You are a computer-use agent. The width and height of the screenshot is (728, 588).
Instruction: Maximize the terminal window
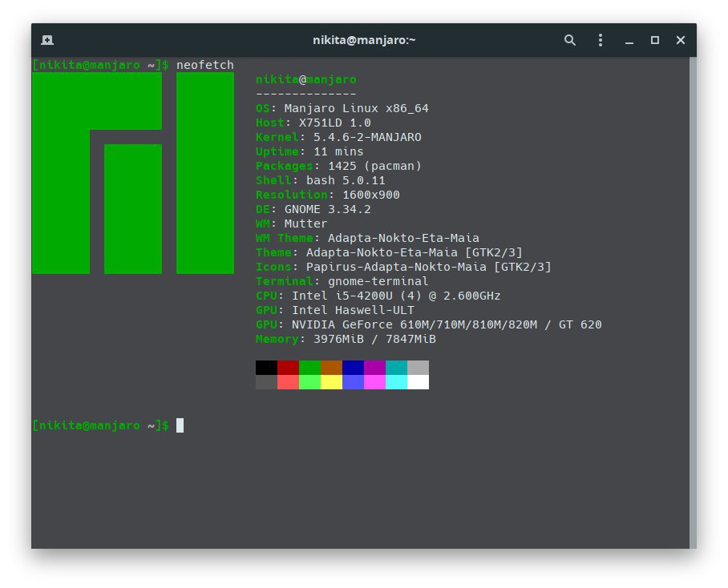tap(655, 40)
